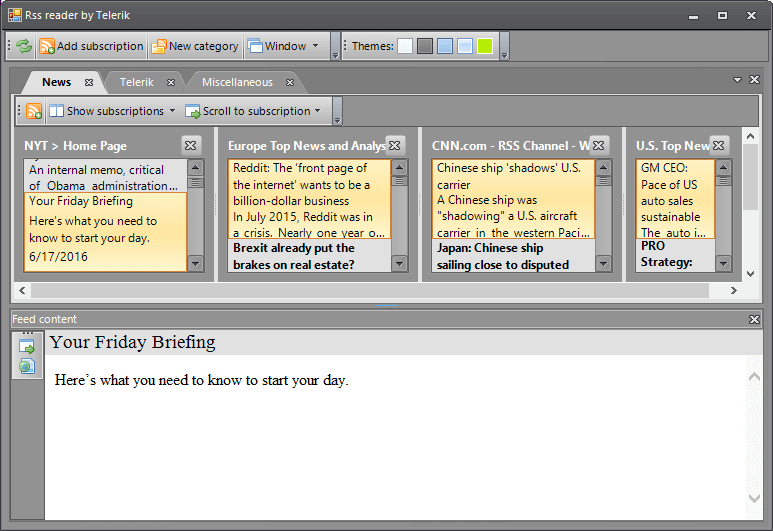This screenshot has width=773, height=531.
Task: Open the tab list dropdown arrow
Action: 738,79
